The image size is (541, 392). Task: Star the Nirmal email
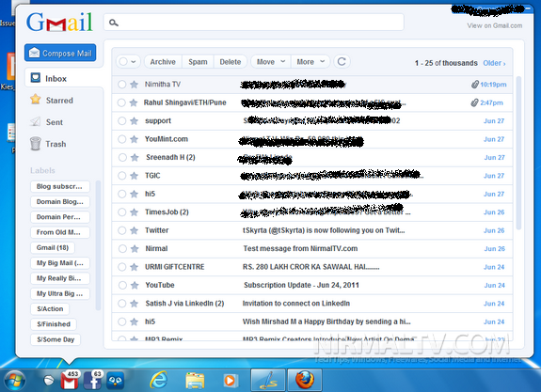tap(135, 249)
